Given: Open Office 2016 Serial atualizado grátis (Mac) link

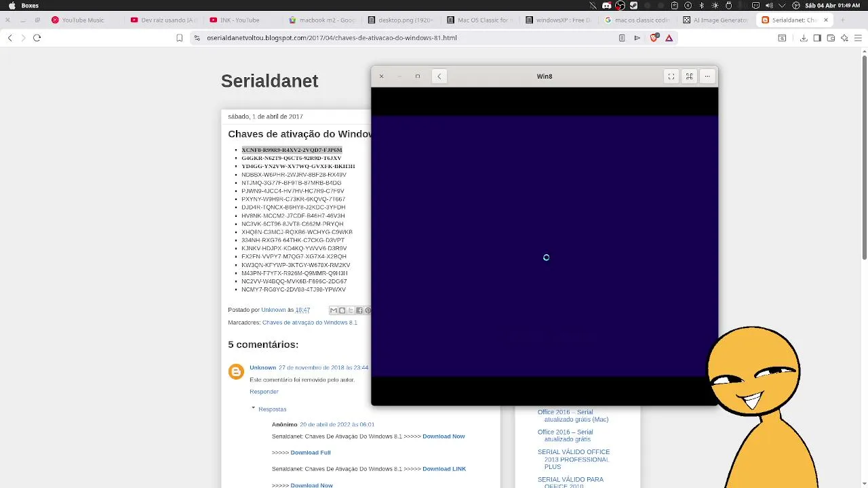Looking at the screenshot, I should pyautogui.click(x=573, y=415).
